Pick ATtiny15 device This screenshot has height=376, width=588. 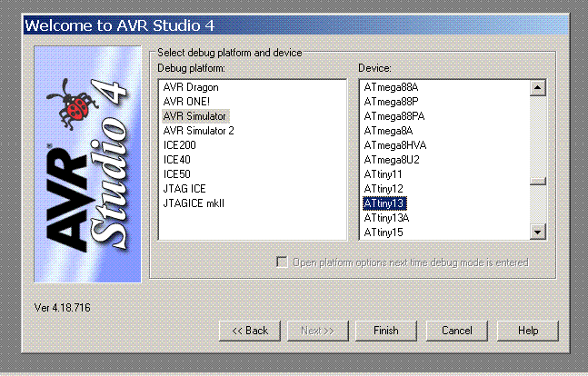click(384, 233)
